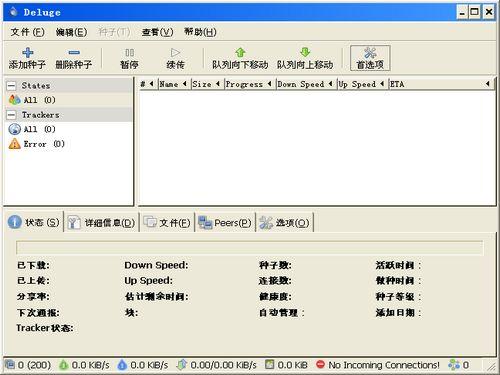Open the 查看(V) menu
The height and width of the screenshot is (375, 500).
point(157,32)
